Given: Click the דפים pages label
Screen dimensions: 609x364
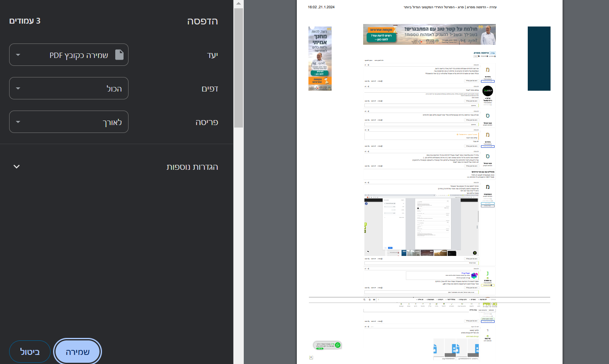Looking at the screenshot, I should click(x=210, y=89).
